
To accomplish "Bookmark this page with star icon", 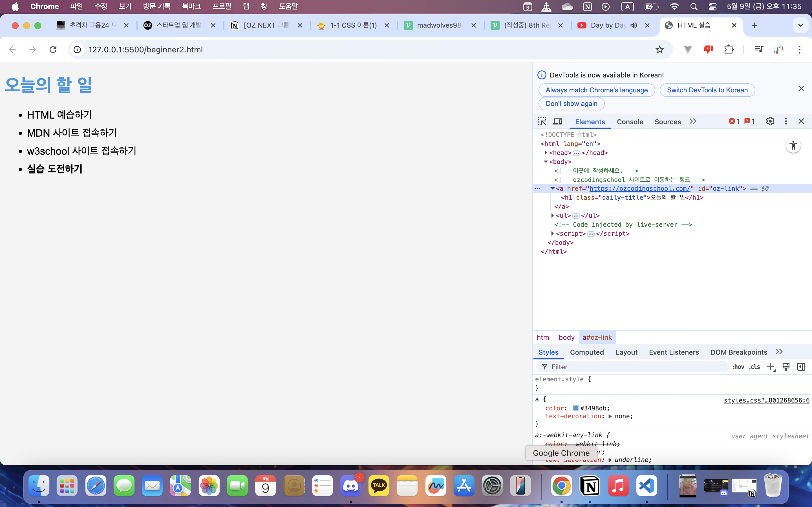I will (660, 50).
